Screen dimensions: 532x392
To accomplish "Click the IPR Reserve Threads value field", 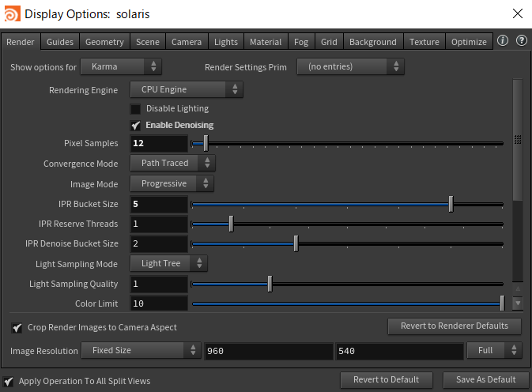I will coord(159,224).
